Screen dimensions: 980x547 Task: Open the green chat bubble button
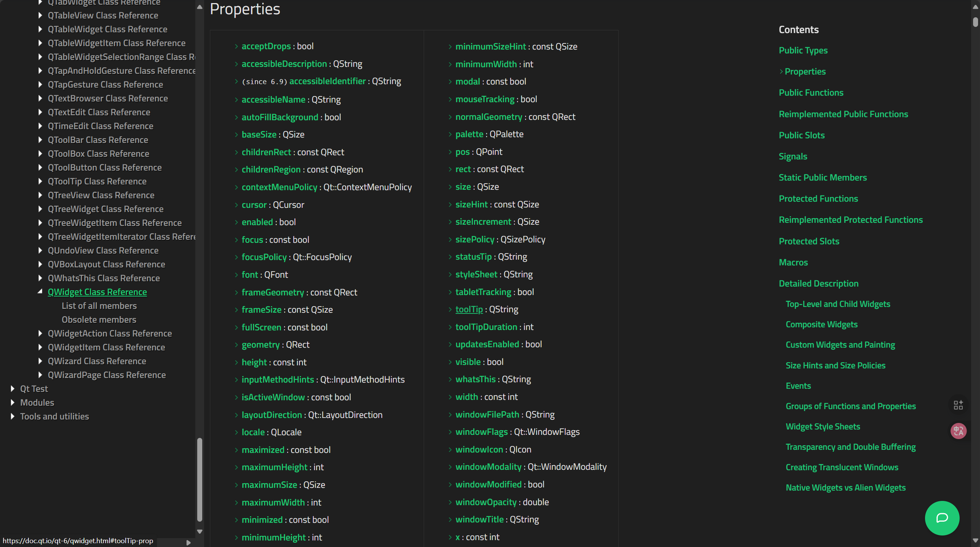[x=942, y=518]
